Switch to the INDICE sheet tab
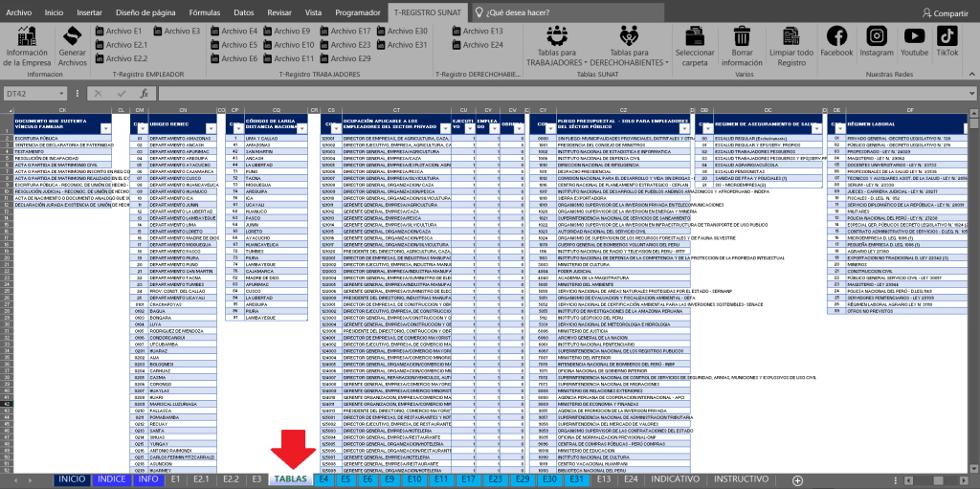 pyautogui.click(x=113, y=479)
